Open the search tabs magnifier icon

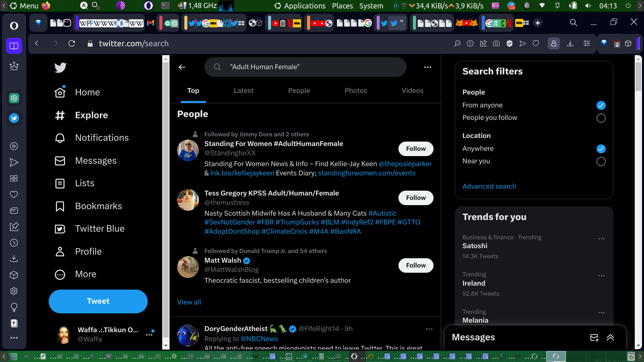tap(574, 23)
